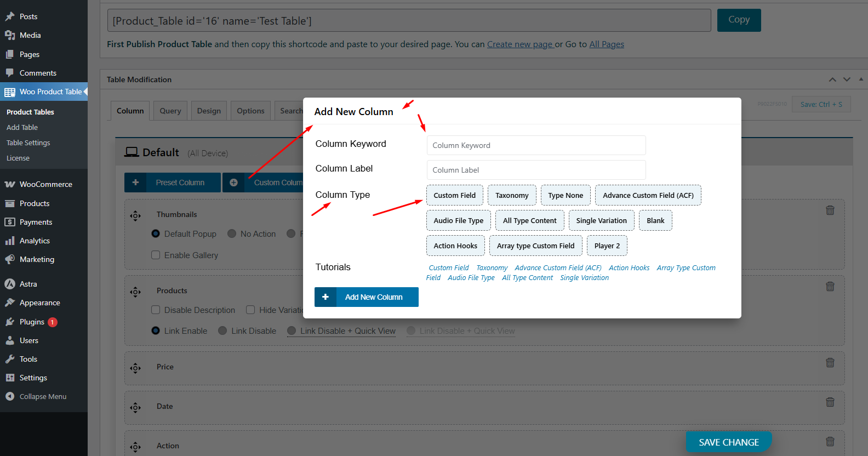Toggle the Table Modification panel triangle
The width and height of the screenshot is (868, 456).
[861, 79]
